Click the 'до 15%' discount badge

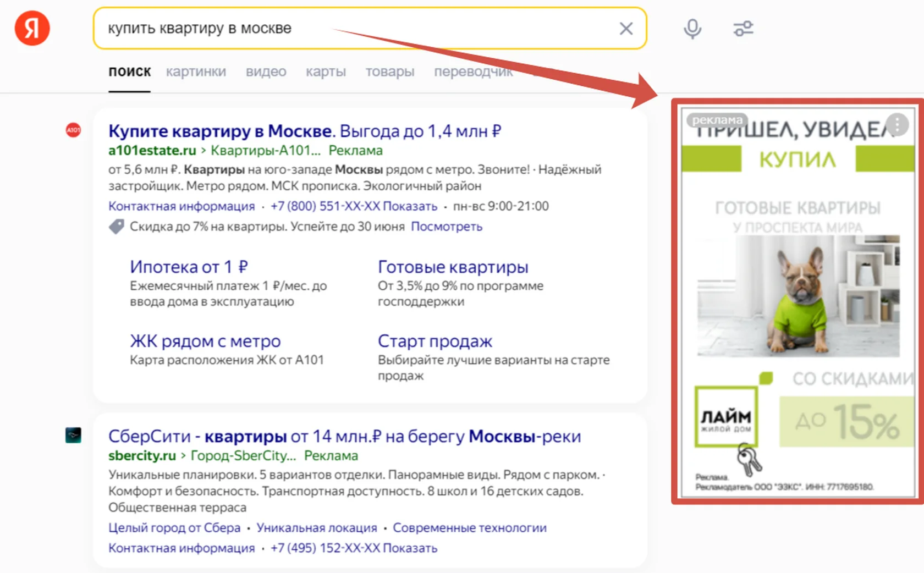point(846,422)
